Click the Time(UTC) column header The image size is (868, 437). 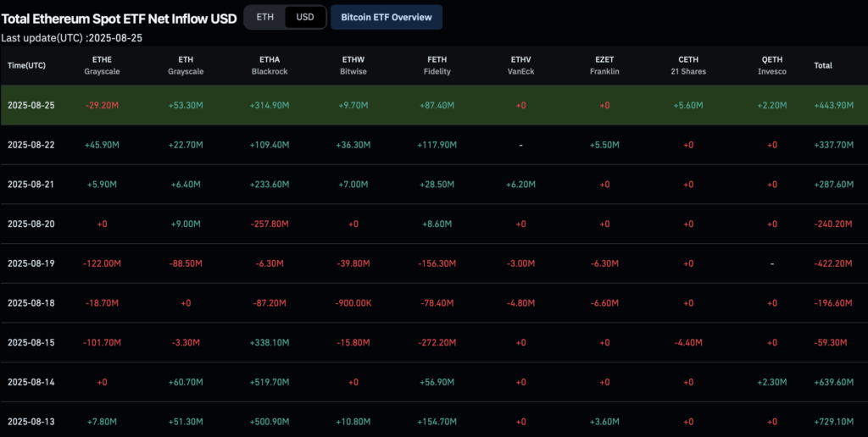pos(26,65)
